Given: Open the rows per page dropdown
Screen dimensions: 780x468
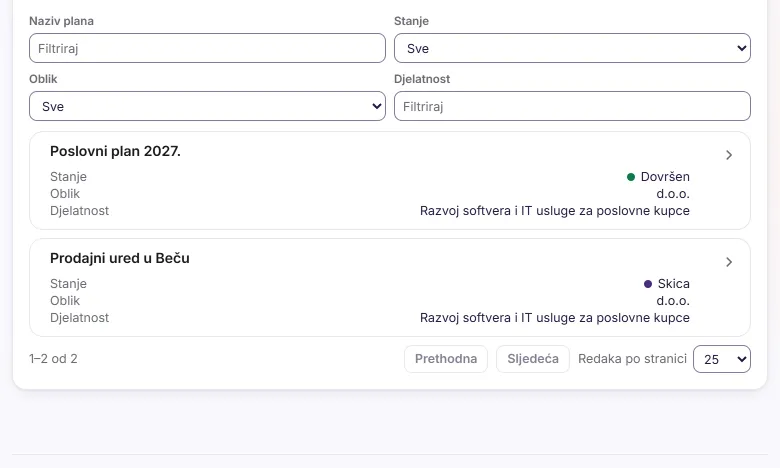Looking at the screenshot, I should pos(722,359).
